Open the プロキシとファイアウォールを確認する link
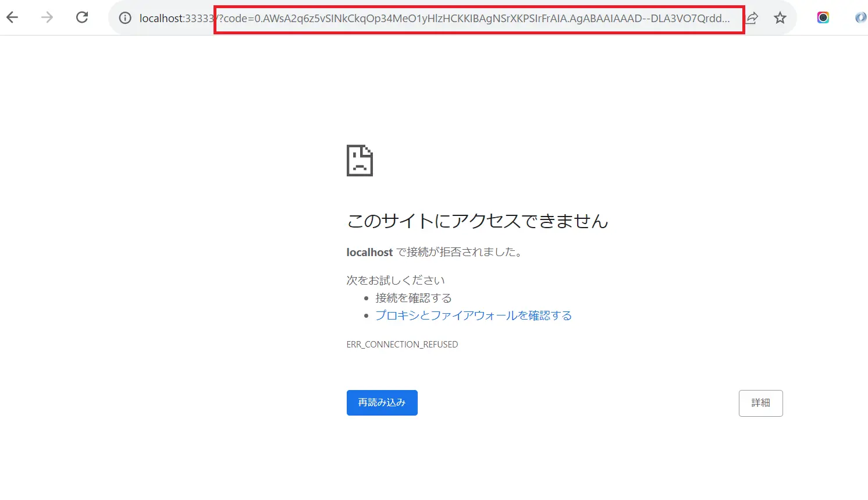Image resolution: width=868 pixels, height=500 pixels. (474, 315)
